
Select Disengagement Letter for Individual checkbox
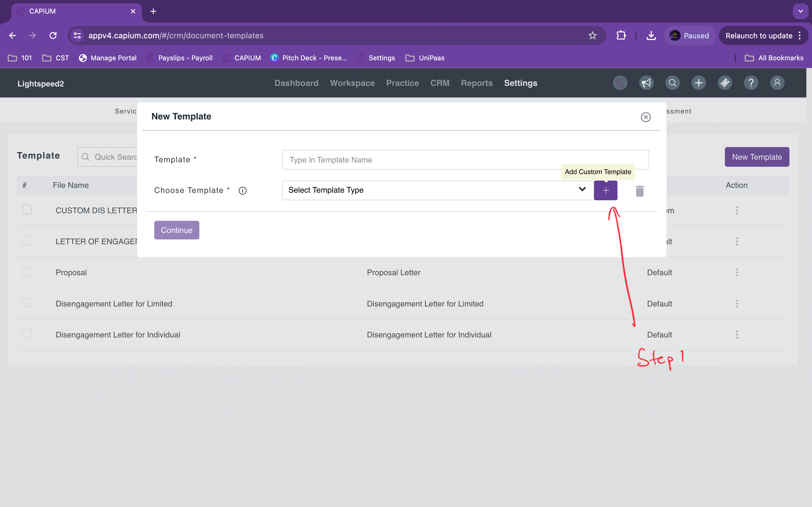(27, 334)
